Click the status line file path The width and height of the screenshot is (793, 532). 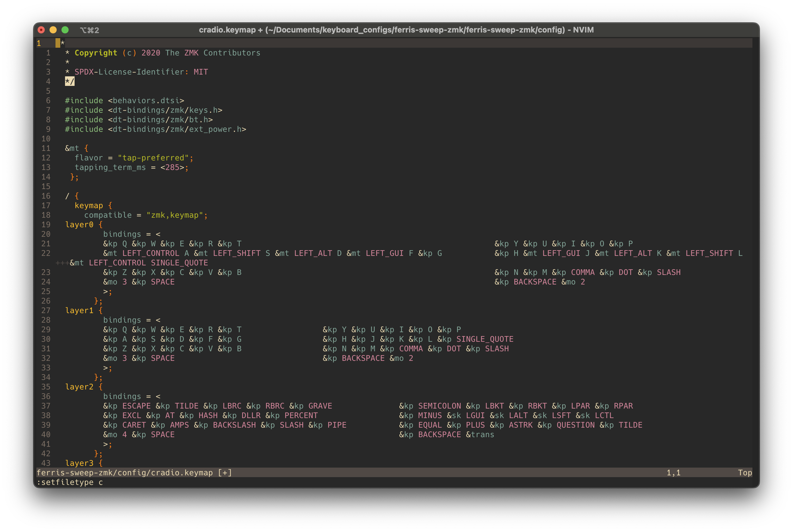click(x=124, y=473)
